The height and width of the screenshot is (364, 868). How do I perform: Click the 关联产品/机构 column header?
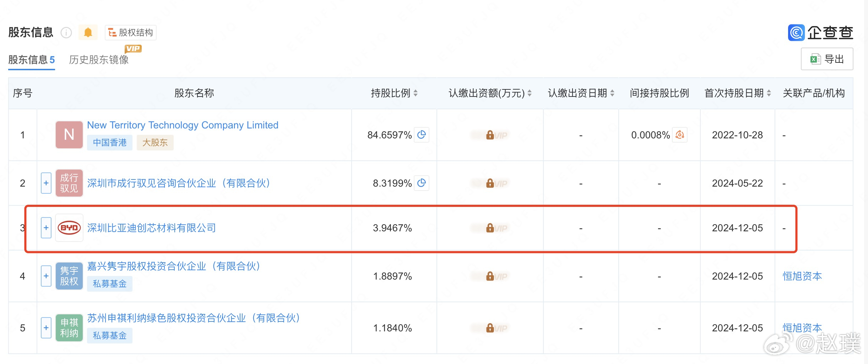click(814, 93)
